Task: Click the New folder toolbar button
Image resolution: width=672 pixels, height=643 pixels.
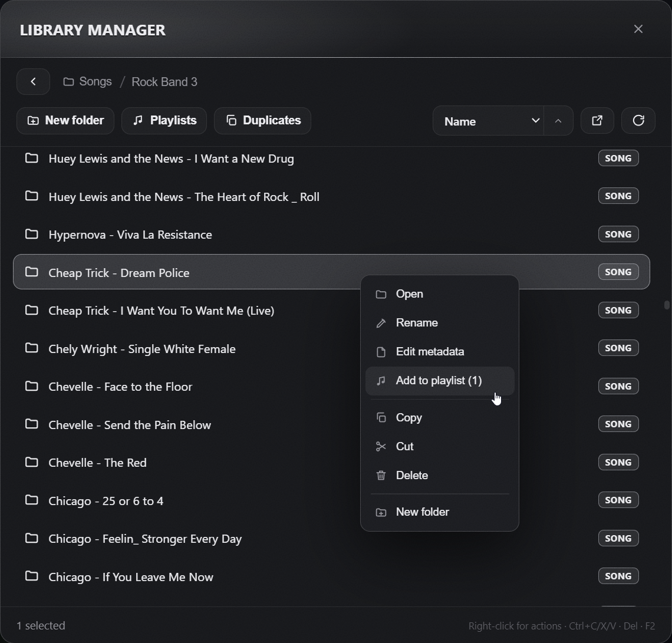Action: [65, 120]
